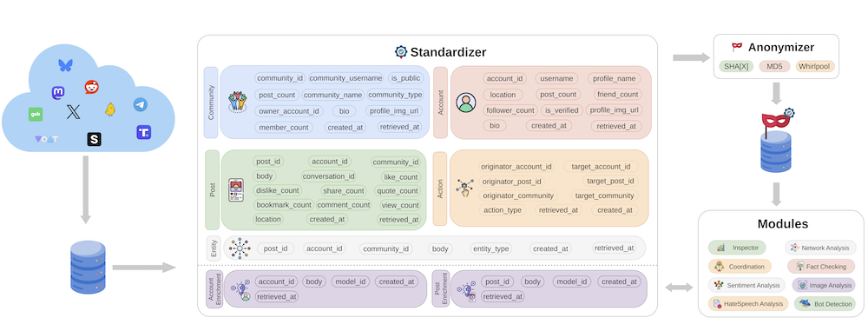Click the friend_count field
Image resolution: width=868 pixels, height=318 pixels.
point(617,94)
